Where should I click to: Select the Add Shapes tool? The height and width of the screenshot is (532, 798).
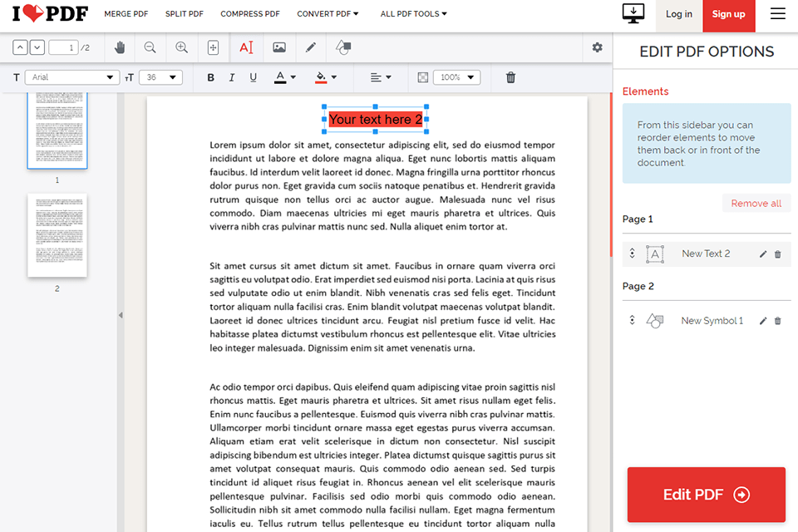tap(342, 48)
